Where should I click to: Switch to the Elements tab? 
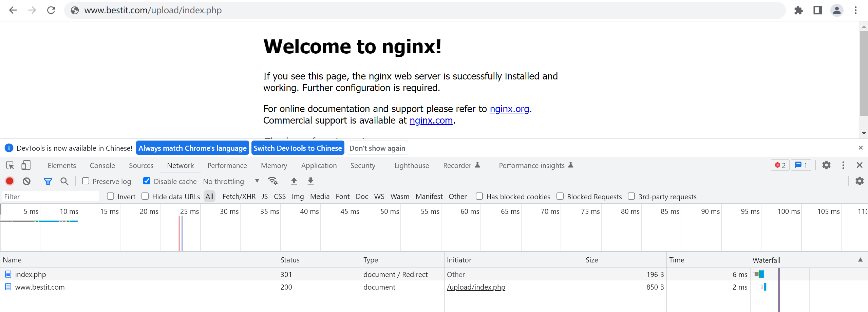click(62, 165)
